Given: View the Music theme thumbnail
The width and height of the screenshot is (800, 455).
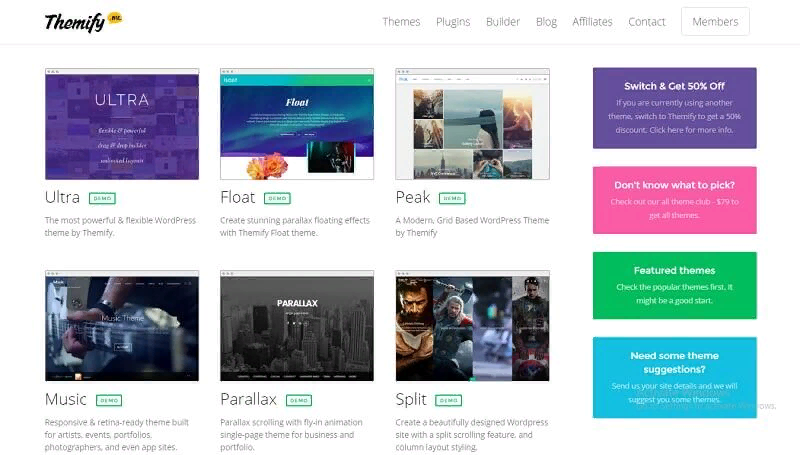Looking at the screenshot, I should [x=122, y=326].
